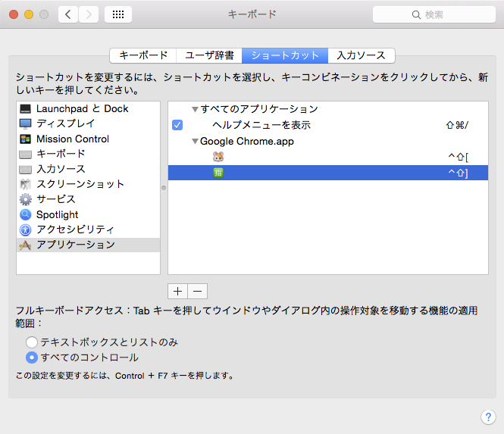Screen dimensions: 504x434
Task: Click the 検索 search field
Action: coord(434,14)
